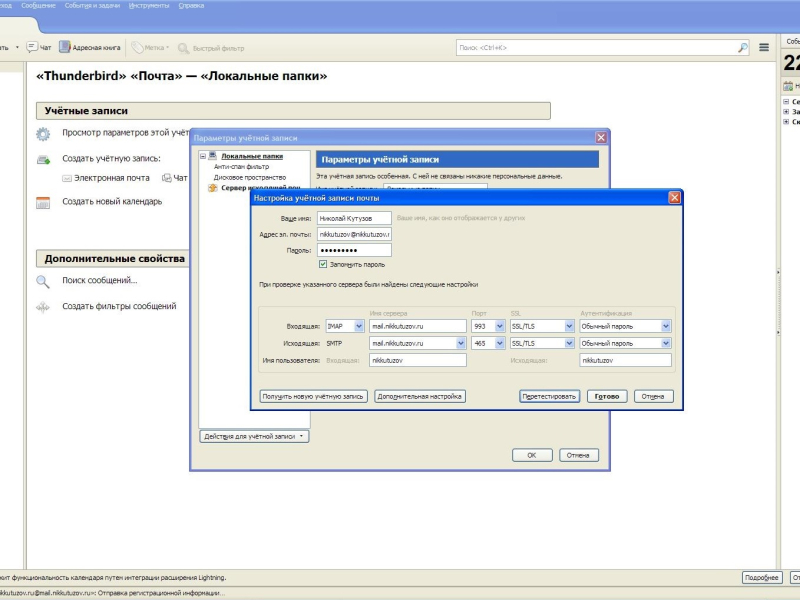Click the create account icon
Viewport: 800px width, 600px height.
point(43,160)
